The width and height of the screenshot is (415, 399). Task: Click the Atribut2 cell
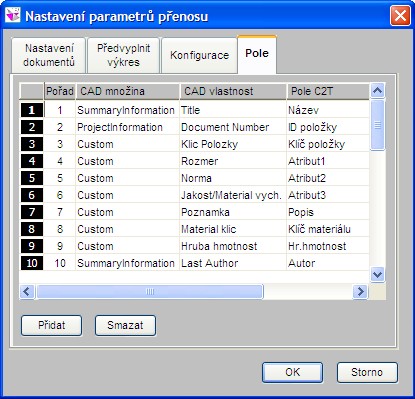tap(328, 178)
